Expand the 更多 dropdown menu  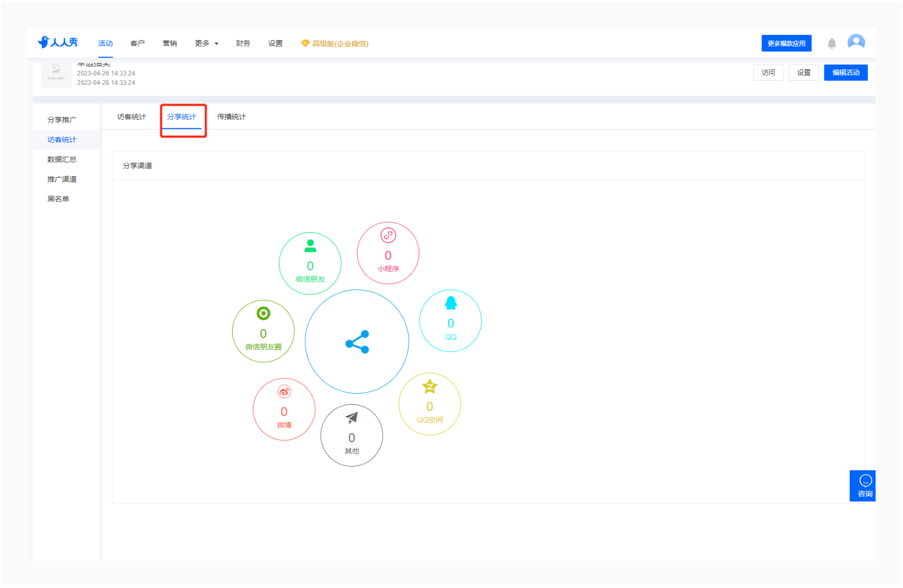pyautogui.click(x=206, y=44)
